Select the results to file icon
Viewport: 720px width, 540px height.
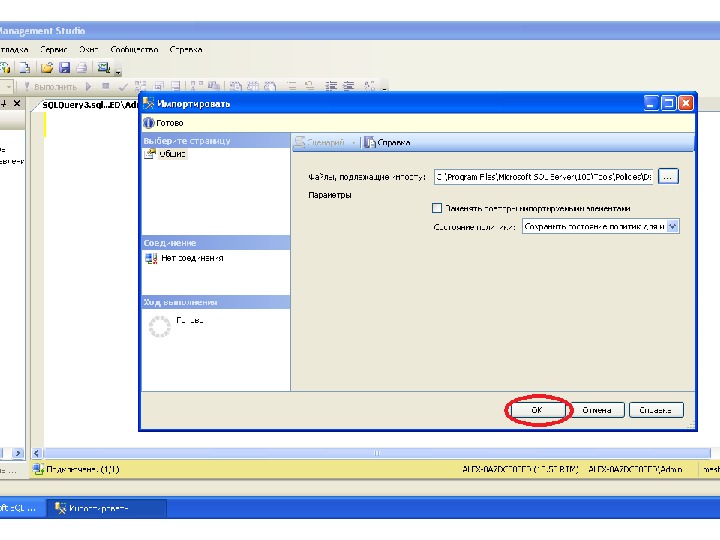(270, 86)
